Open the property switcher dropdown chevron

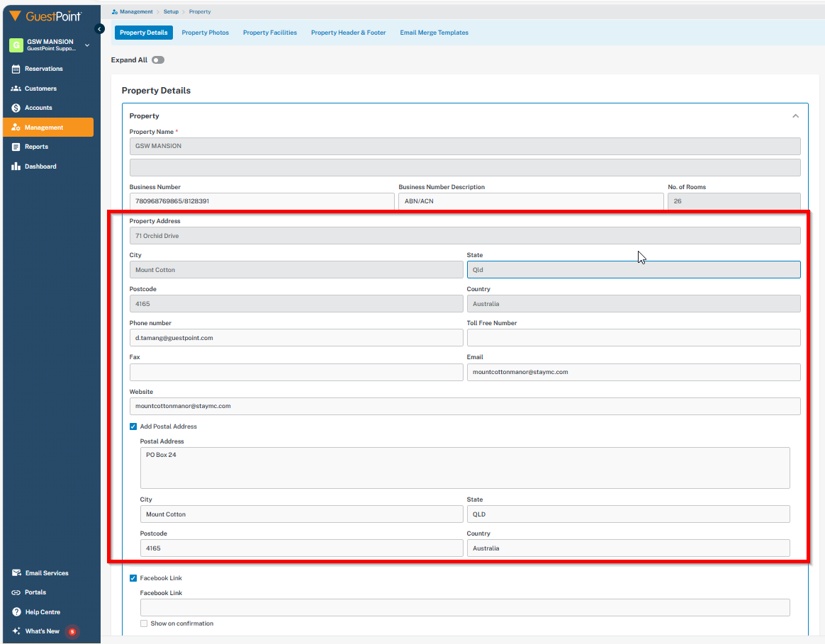click(x=87, y=45)
